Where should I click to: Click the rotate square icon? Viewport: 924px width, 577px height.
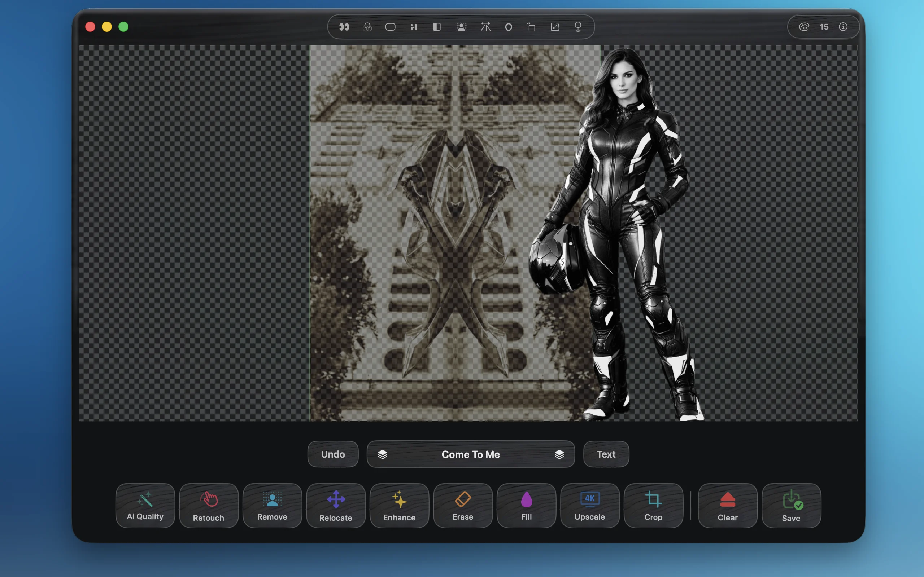(531, 27)
